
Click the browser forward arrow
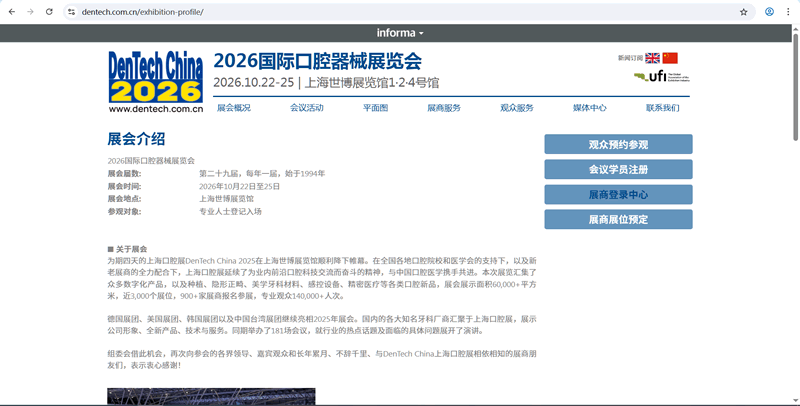point(30,12)
